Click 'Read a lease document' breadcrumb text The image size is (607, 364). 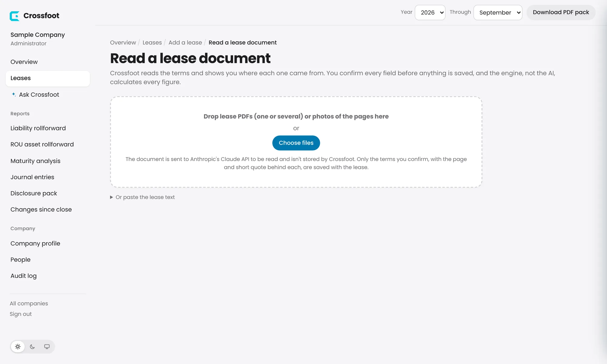(x=242, y=42)
